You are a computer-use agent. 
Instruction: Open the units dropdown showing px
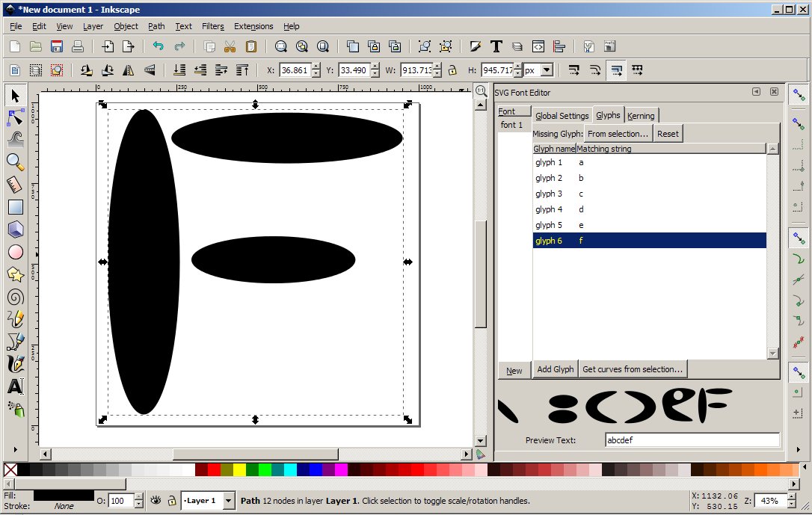(x=546, y=70)
